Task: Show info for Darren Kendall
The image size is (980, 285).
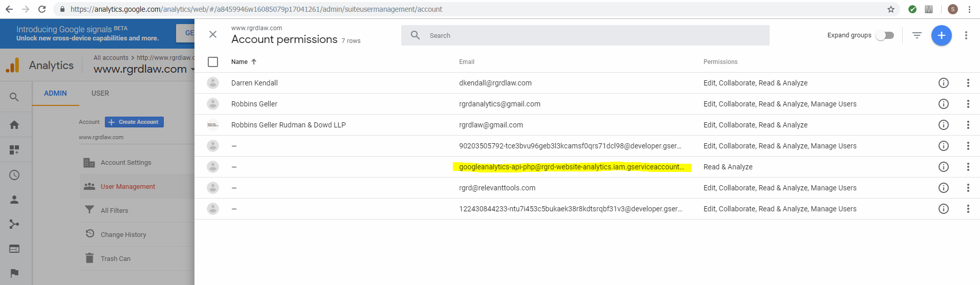Action: [x=944, y=83]
